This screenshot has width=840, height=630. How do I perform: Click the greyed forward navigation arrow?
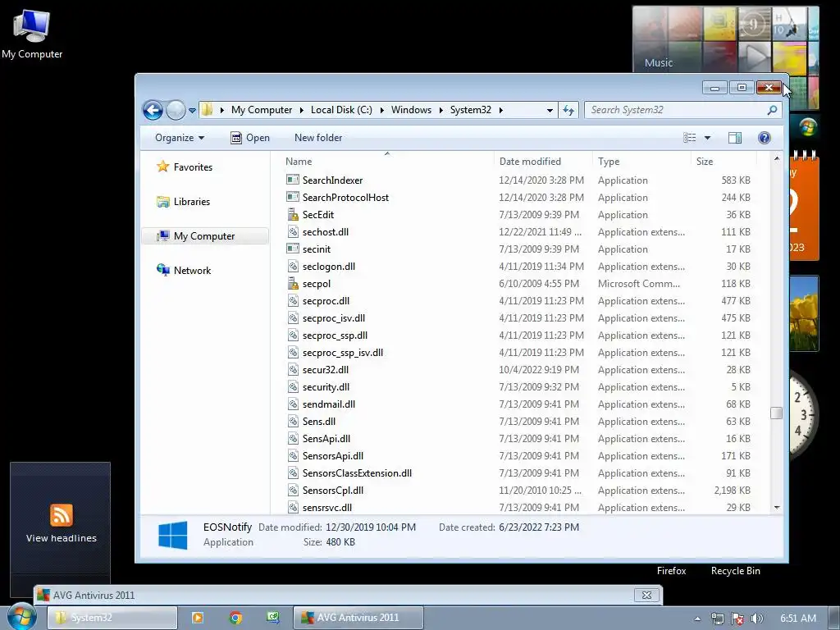click(176, 111)
